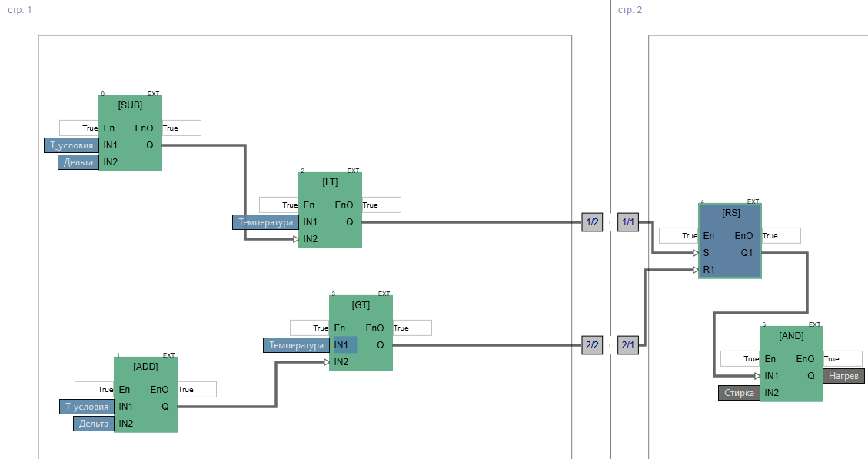The height and width of the screenshot is (459, 868).
Task: Click the 2/2 page connector
Action: point(592,345)
